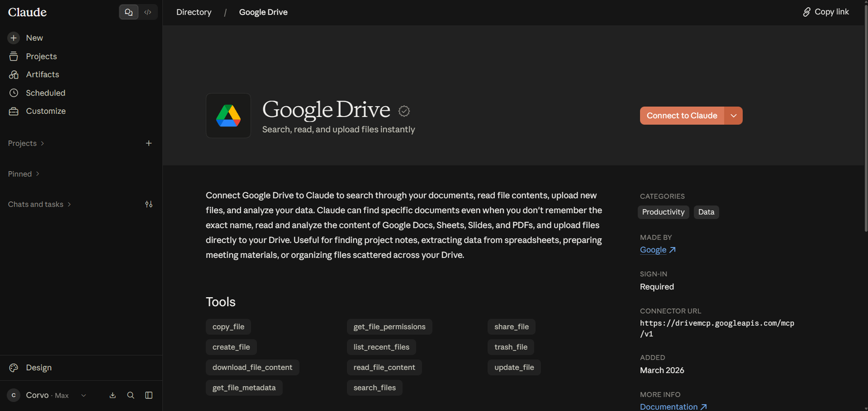The image size is (868, 411).
Task: Click Google Drive breadcrumb
Action: [x=263, y=12]
